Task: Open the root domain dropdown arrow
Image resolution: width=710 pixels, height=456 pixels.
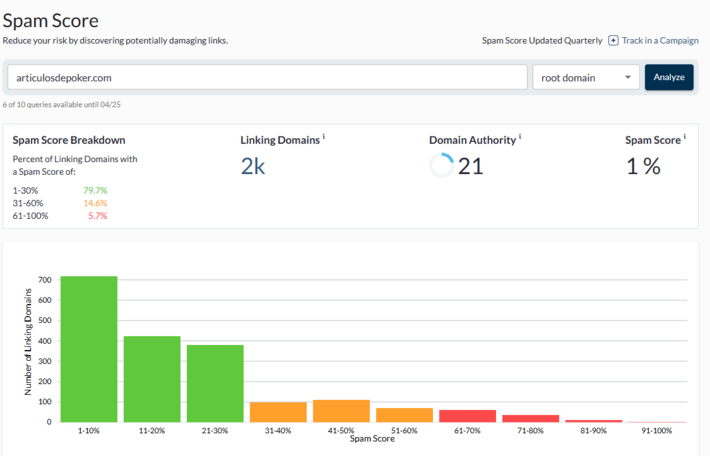Action: pyautogui.click(x=628, y=77)
